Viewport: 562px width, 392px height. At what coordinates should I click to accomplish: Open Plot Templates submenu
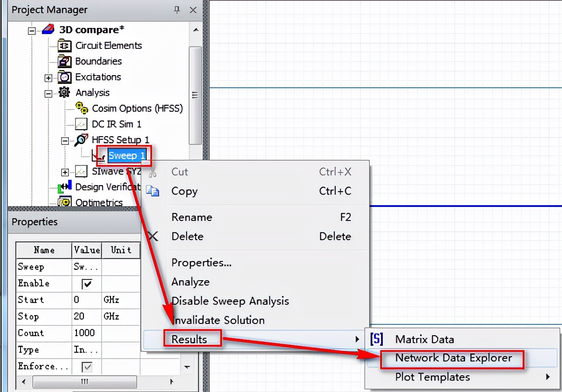(432, 377)
